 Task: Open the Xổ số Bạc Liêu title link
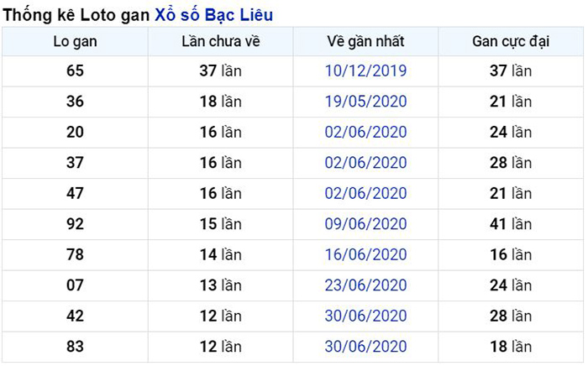tap(213, 15)
